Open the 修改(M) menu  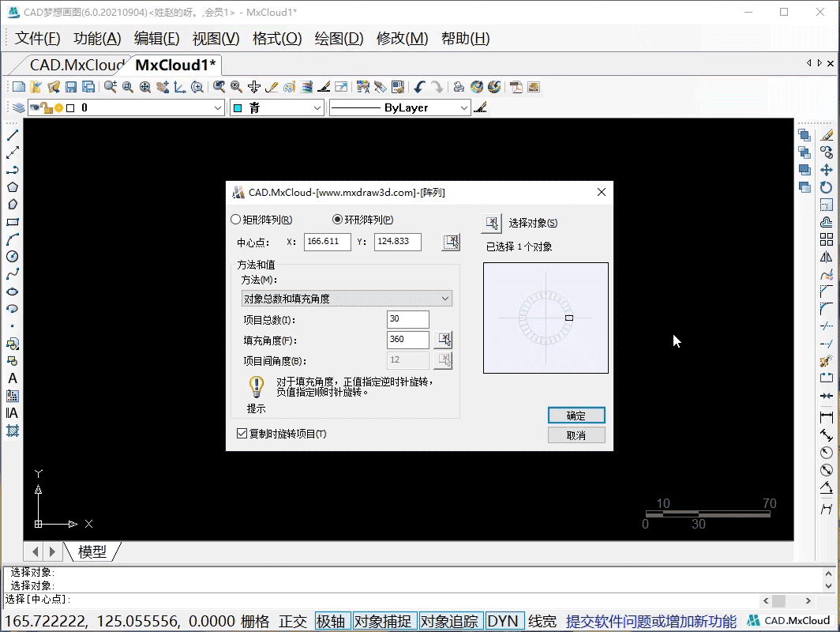403,39
